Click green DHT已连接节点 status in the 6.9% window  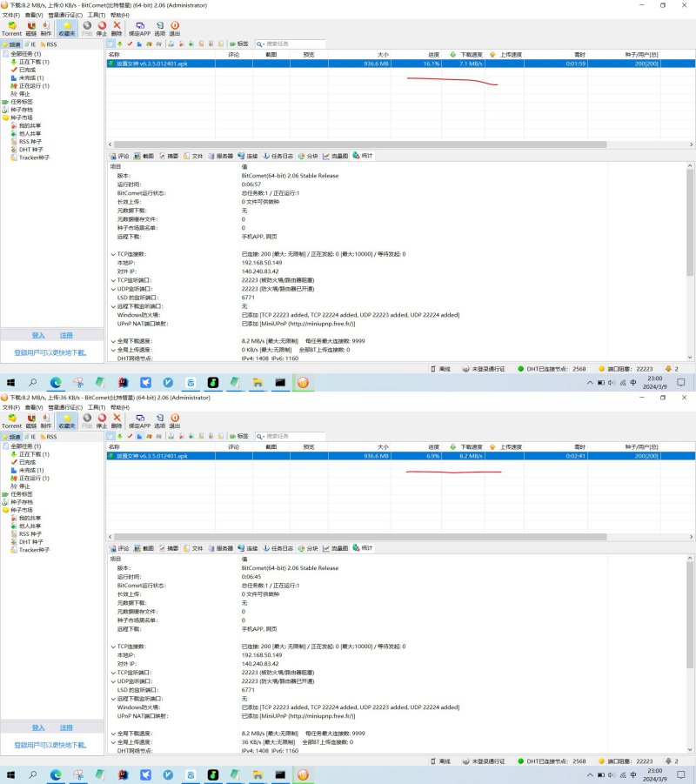tap(552, 761)
